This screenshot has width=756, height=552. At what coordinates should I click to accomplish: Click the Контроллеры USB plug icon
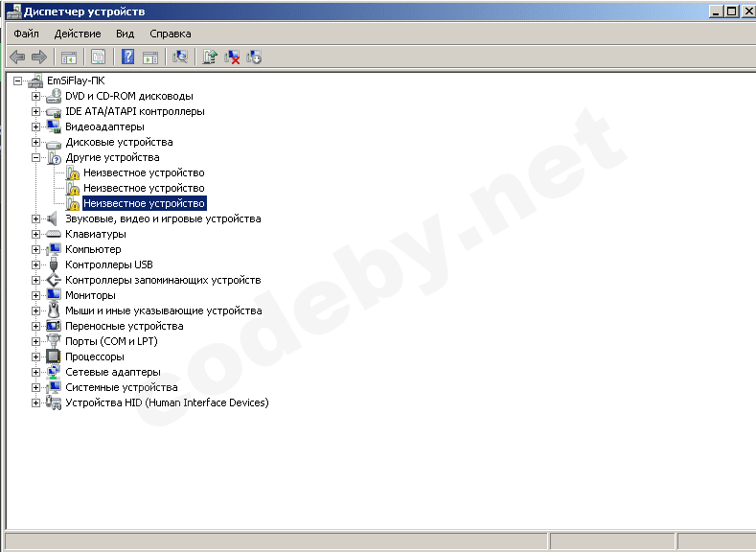(54, 264)
